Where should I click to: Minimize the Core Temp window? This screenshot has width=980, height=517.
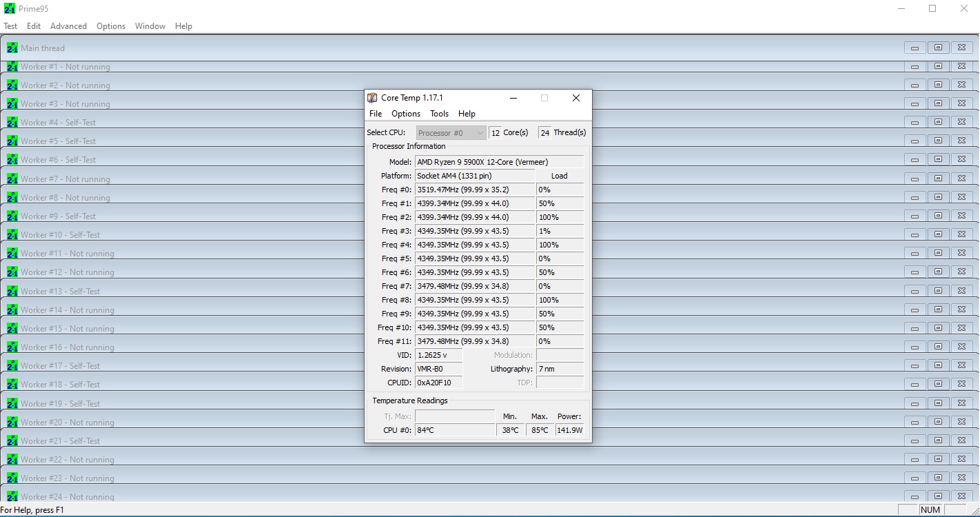tap(513, 98)
